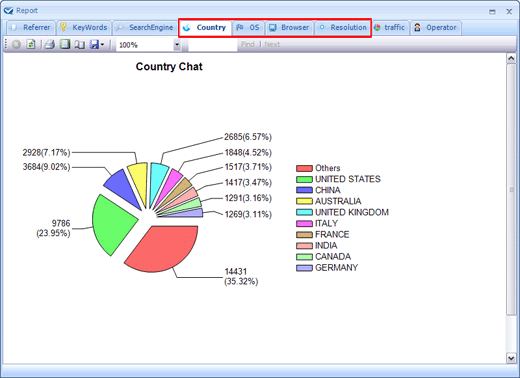The width and height of the screenshot is (520, 378).
Task: Click the label "1417(3.47%)"
Action: coord(248,183)
